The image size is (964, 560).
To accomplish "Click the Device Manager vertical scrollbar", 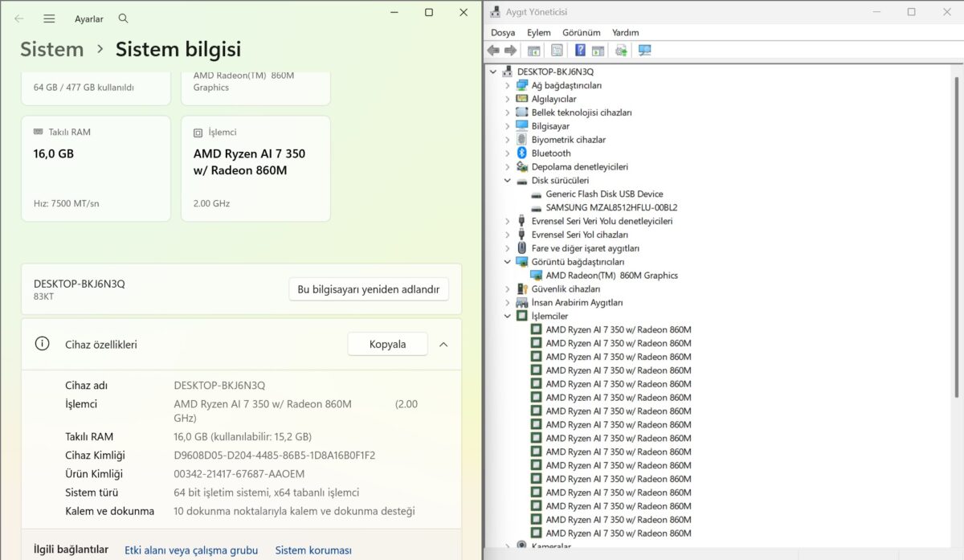I will click(x=956, y=237).
